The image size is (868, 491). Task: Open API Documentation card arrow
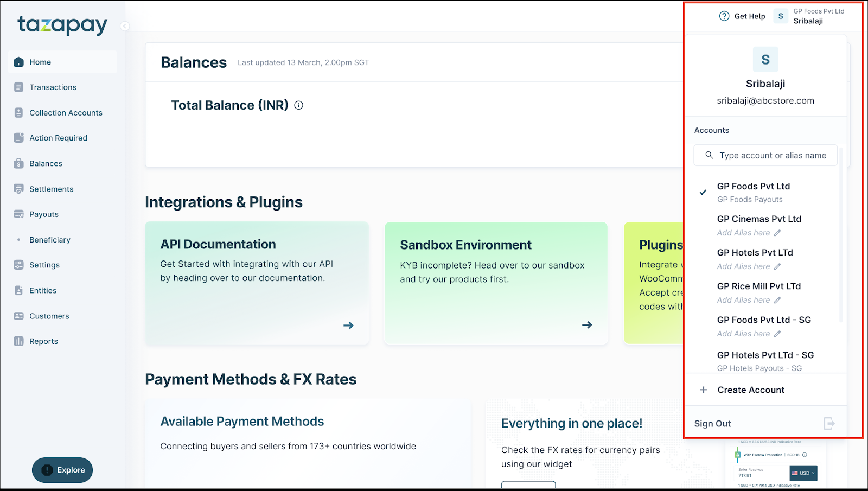348,326
